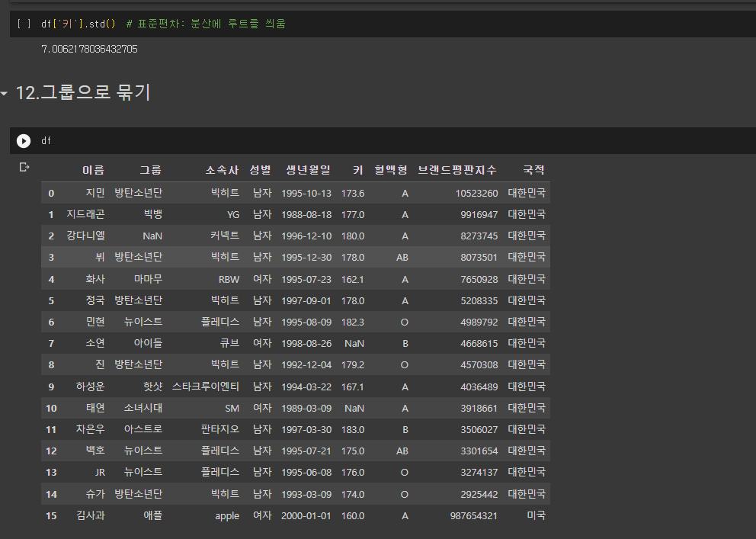Click the name cell 뷔
The height and width of the screenshot is (539, 756).
click(x=100, y=258)
